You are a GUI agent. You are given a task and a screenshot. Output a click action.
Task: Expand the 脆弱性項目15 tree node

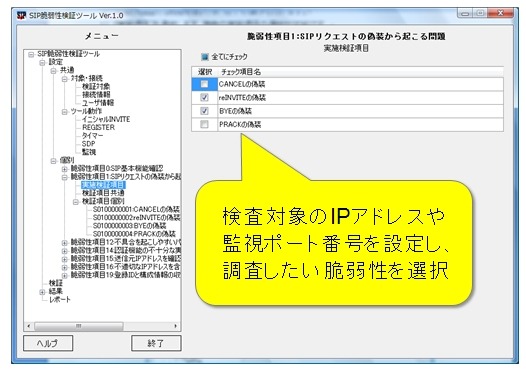coord(64,259)
